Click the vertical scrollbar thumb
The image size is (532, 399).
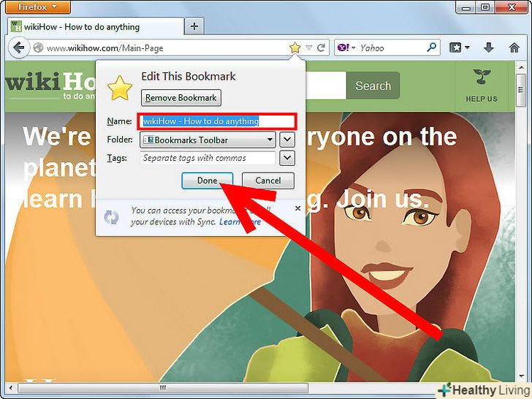tap(521, 90)
